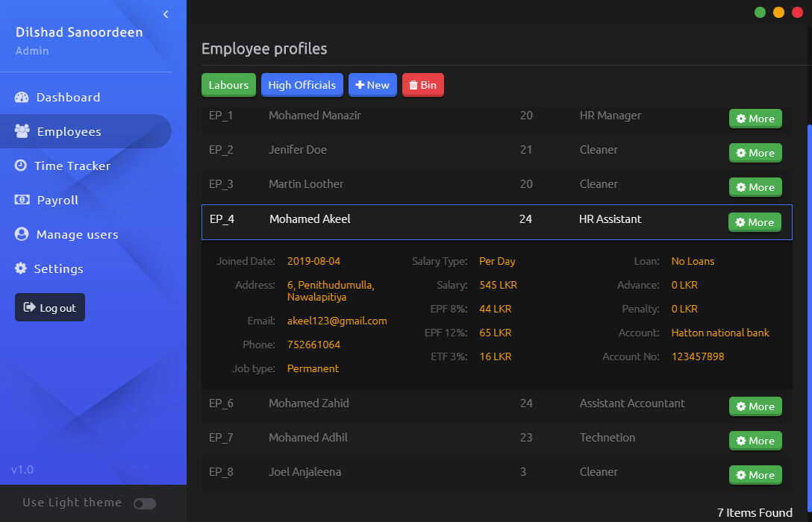
Task: Click the Dashboard gauge icon in sidebar
Action: point(22,98)
